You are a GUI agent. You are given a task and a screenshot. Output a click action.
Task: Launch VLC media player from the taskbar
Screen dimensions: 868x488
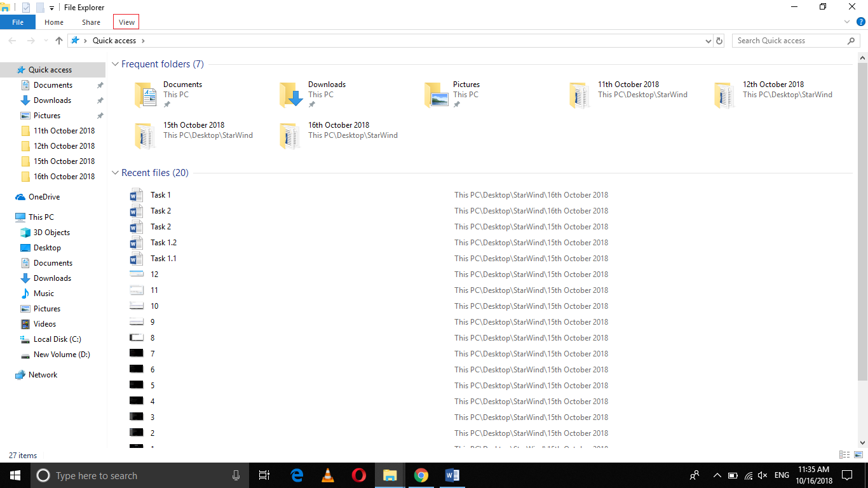(x=327, y=475)
